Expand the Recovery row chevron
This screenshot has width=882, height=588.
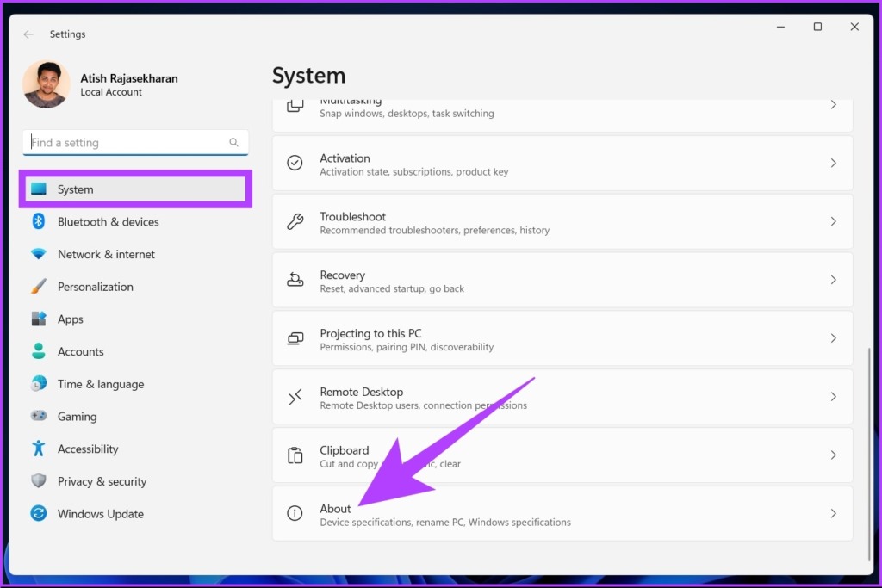tap(833, 280)
